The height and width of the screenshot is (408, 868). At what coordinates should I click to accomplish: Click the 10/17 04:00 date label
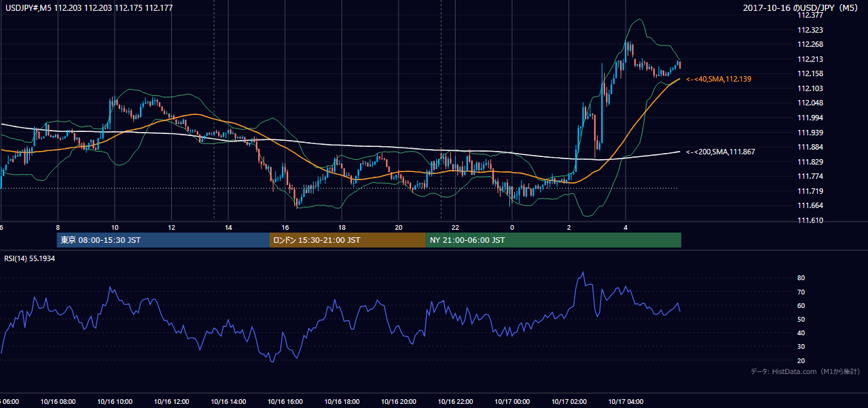click(626, 402)
